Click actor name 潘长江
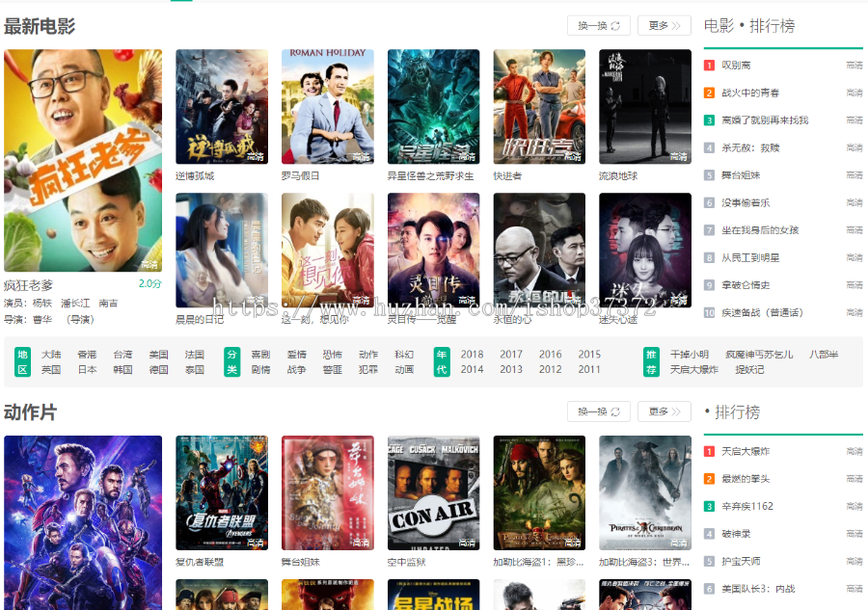868x610 pixels. pyautogui.click(x=75, y=303)
